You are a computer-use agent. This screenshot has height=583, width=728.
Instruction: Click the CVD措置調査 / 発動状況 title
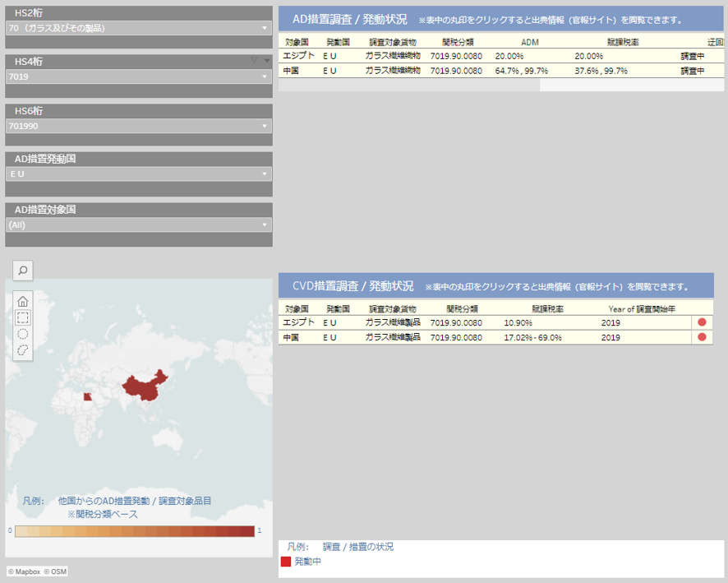[x=352, y=285]
